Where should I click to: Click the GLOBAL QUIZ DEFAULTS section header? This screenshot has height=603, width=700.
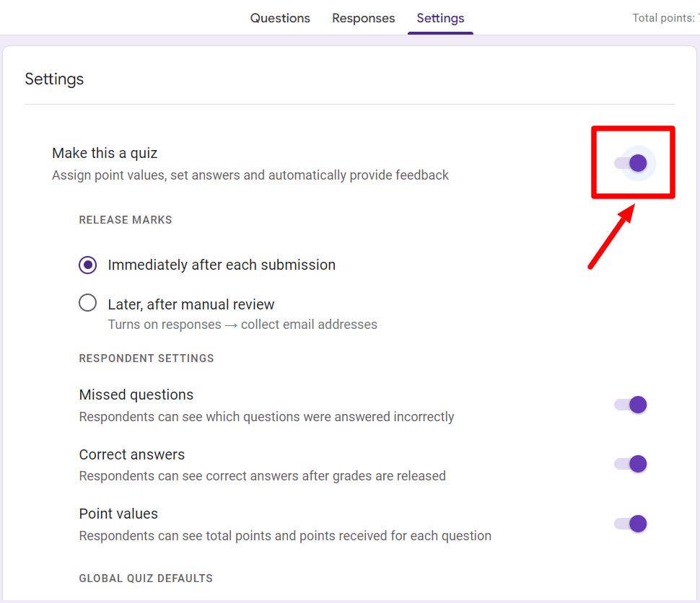click(146, 578)
